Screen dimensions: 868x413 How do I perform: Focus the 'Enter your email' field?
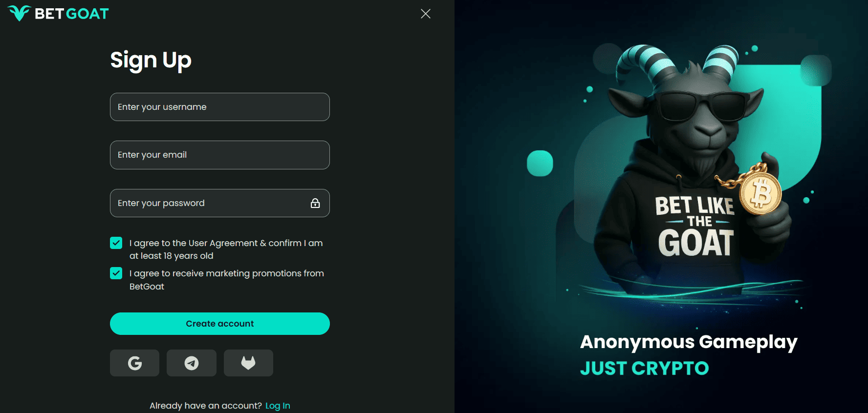220,155
